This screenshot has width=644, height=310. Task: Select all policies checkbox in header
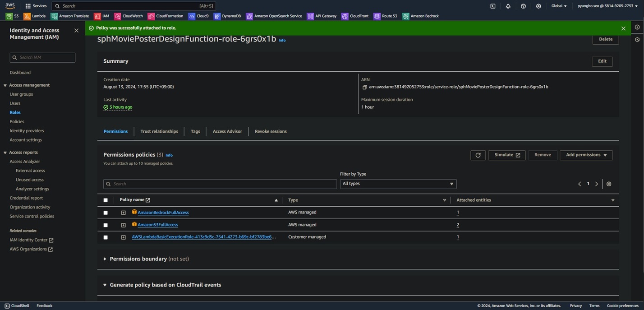(106, 200)
